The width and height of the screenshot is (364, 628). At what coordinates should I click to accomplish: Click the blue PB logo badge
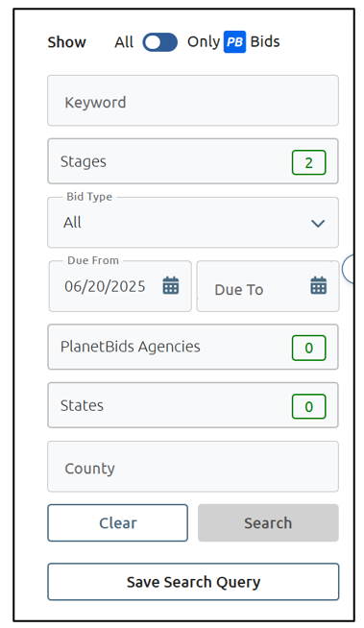click(234, 41)
